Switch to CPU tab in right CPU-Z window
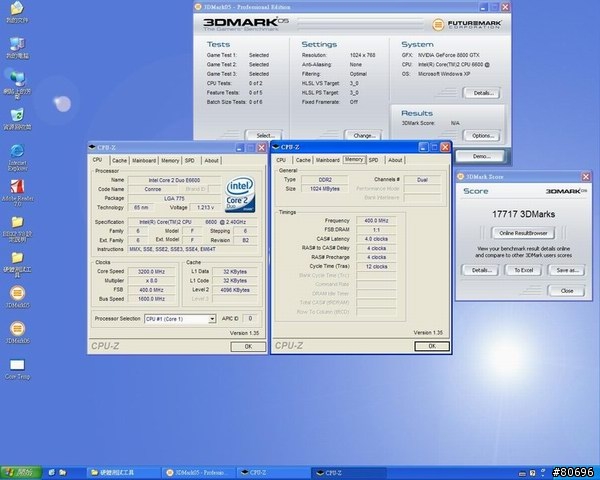Viewport: 600px width, 480px height. (x=281, y=160)
